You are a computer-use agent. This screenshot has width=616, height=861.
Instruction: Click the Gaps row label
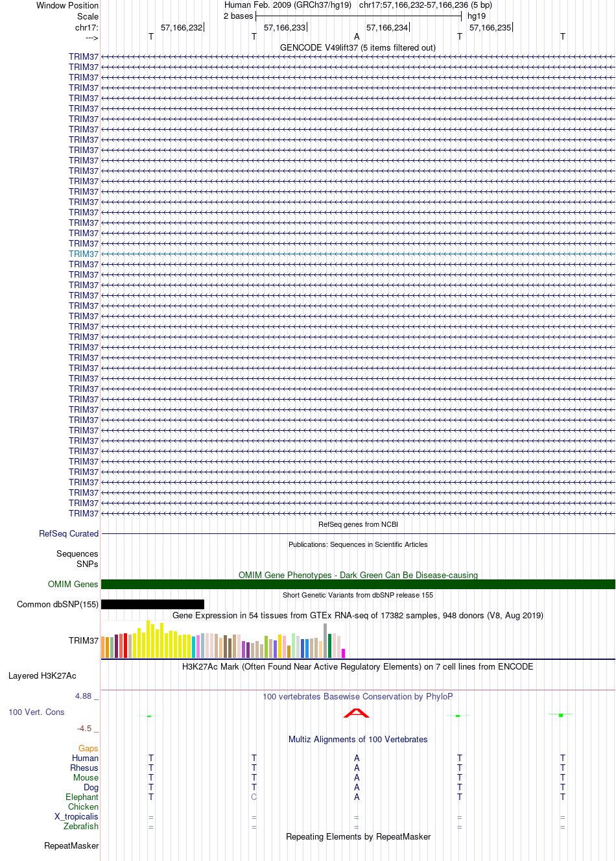click(x=88, y=748)
